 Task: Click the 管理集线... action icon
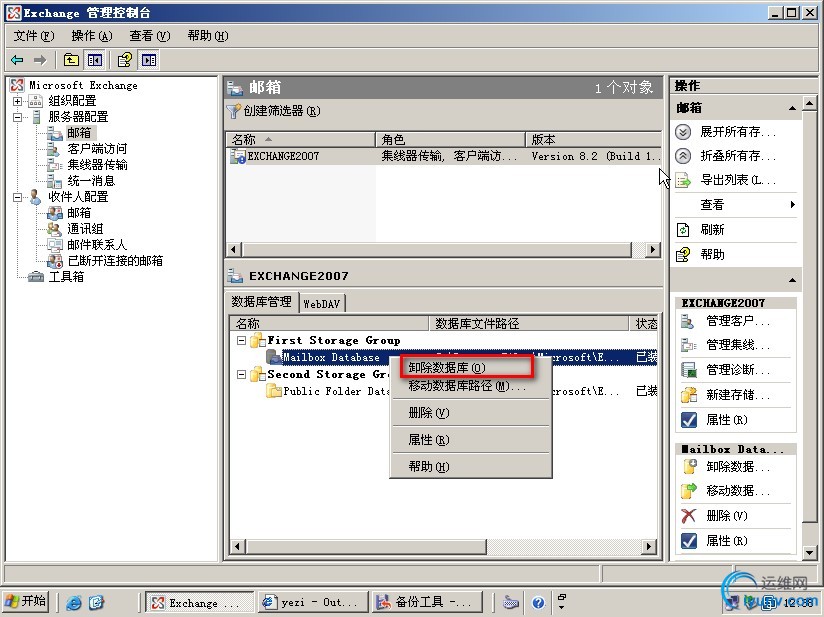click(x=688, y=345)
